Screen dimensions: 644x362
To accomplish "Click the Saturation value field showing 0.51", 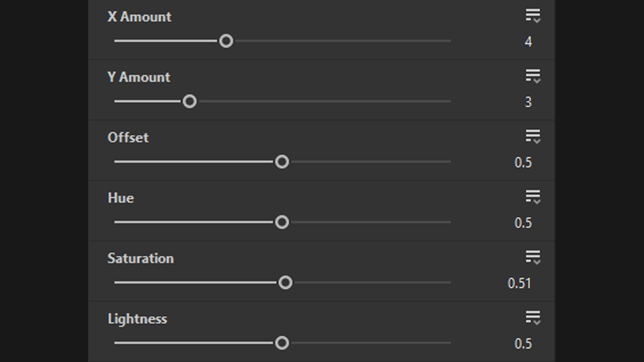I will 519,284.
